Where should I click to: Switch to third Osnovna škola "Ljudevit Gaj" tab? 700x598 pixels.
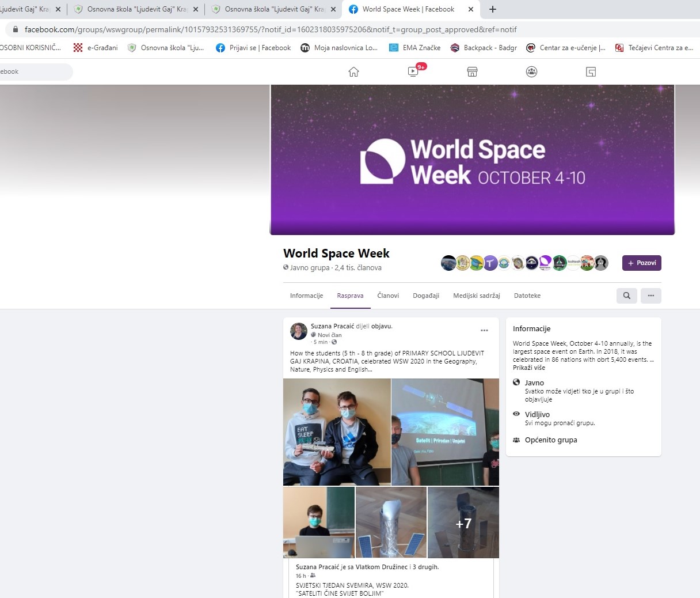(273, 9)
